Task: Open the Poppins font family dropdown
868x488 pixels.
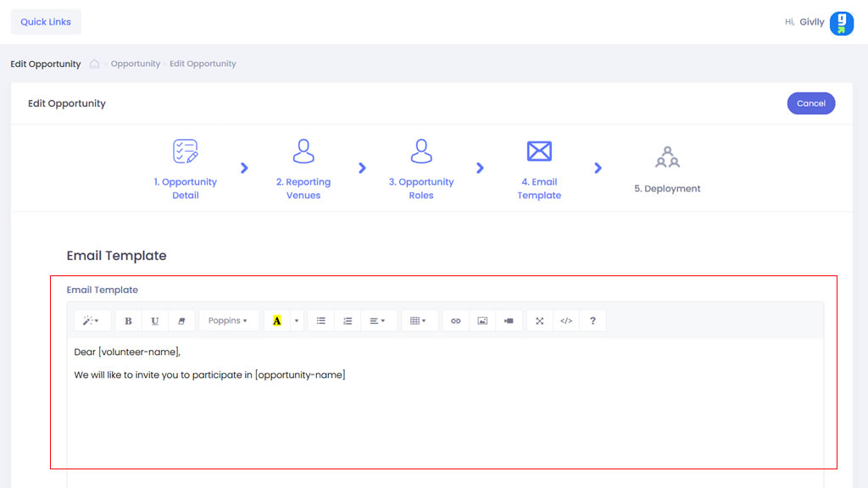Action: [228, 321]
